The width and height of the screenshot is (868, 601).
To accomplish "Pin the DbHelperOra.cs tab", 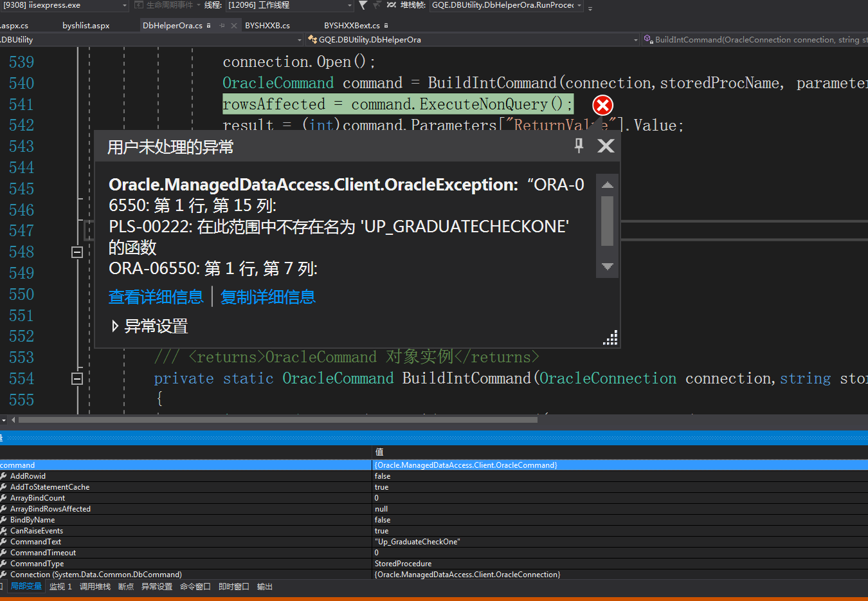I will pos(222,26).
